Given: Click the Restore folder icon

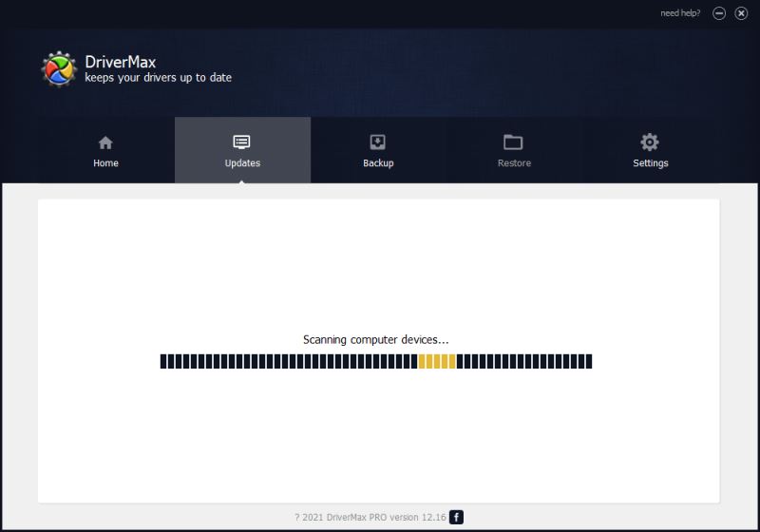Looking at the screenshot, I should (x=513, y=142).
